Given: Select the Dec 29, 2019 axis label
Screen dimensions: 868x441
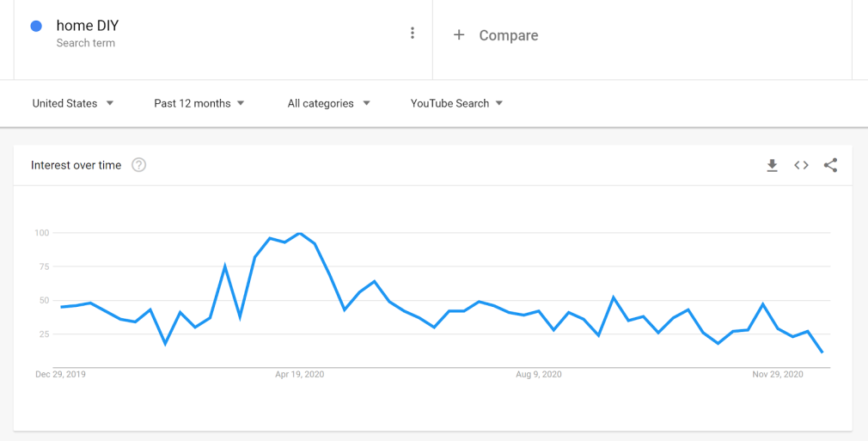Looking at the screenshot, I should (60, 374).
